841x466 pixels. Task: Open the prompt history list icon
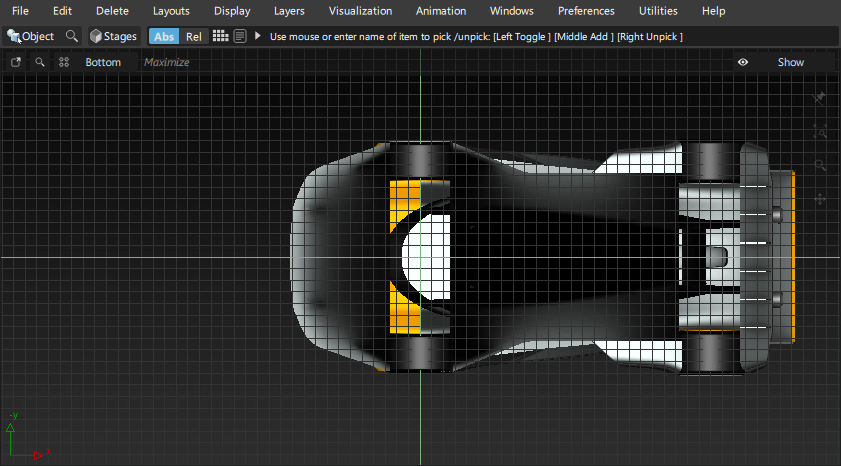(x=240, y=36)
